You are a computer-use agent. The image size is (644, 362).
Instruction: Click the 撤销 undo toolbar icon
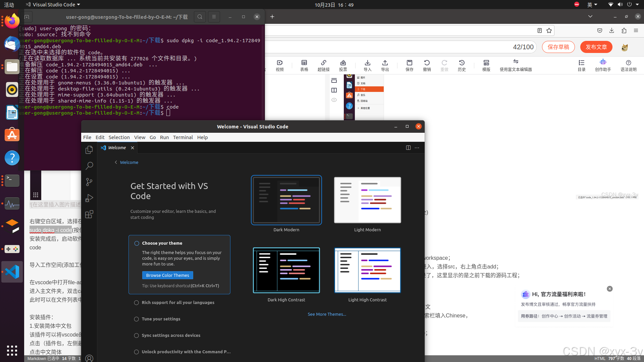pyautogui.click(x=427, y=65)
